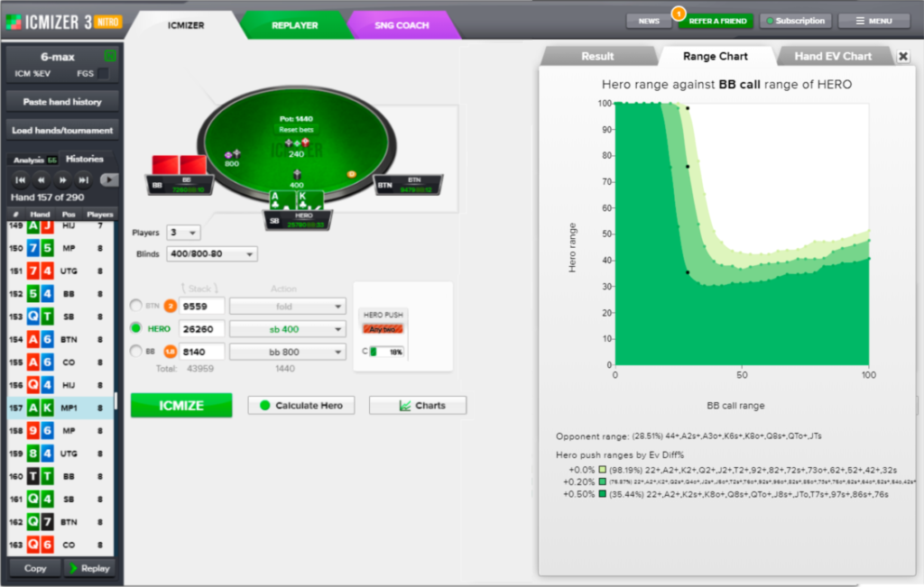Jump to first hand with skip-back button

click(x=21, y=180)
